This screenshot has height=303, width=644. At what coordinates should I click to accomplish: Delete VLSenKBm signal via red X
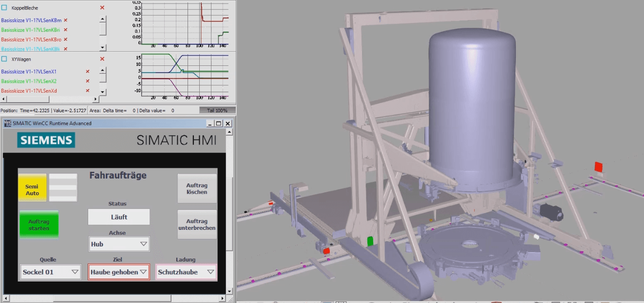pos(65,20)
